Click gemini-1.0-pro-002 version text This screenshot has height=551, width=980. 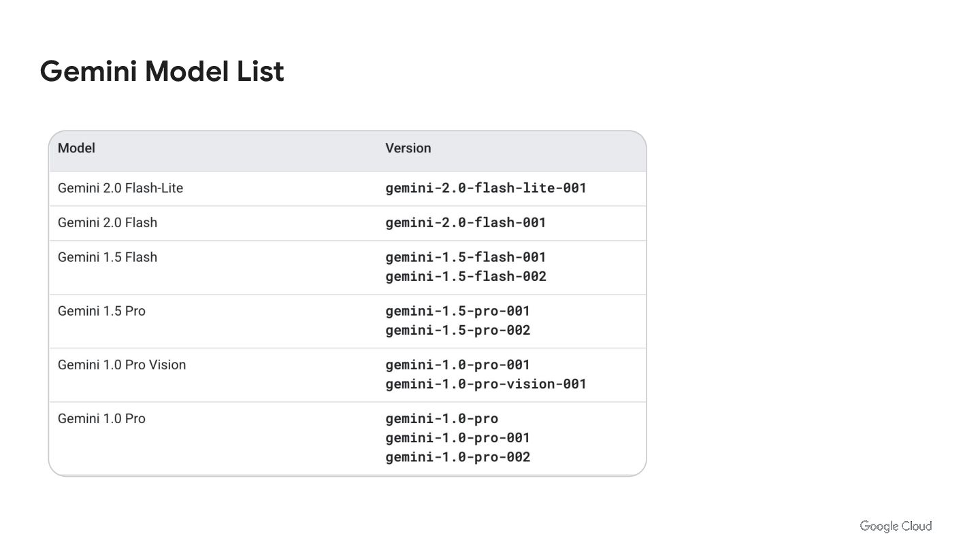click(x=457, y=457)
